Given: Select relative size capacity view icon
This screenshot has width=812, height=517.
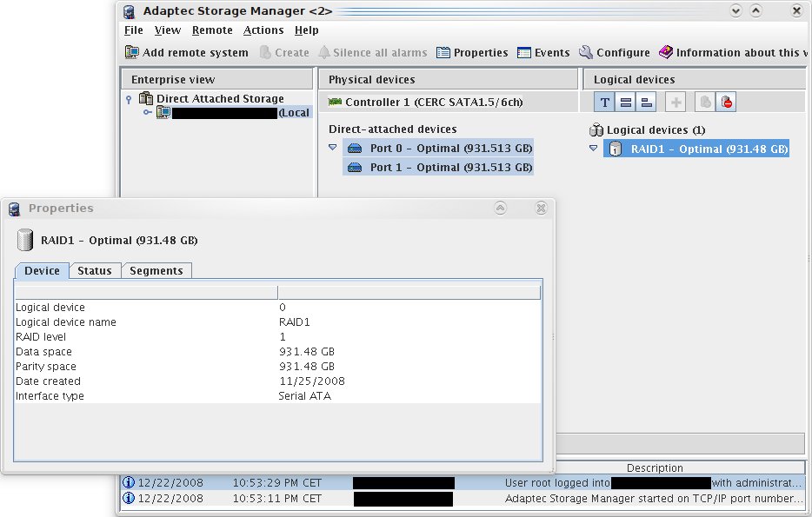Looking at the screenshot, I should (646, 103).
